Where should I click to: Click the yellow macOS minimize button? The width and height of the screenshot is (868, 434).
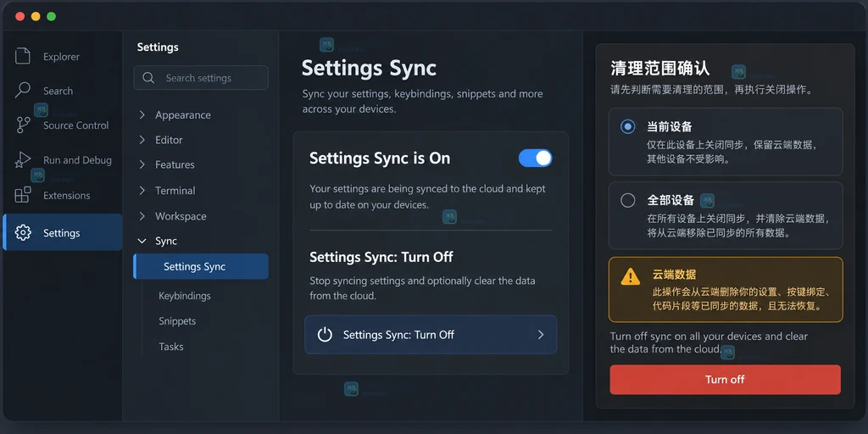[36, 16]
